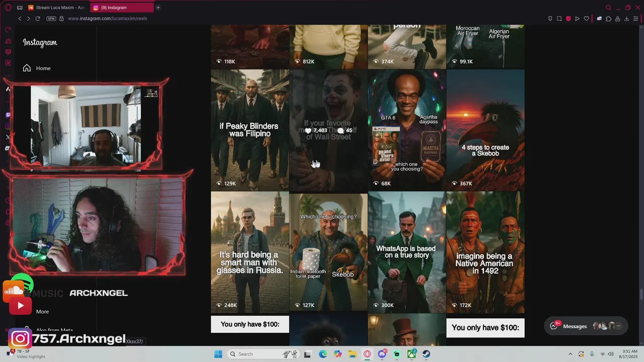Click the page vertical scrollbar
Image resolution: width=644 pixels, height=362 pixels.
[x=641, y=294]
